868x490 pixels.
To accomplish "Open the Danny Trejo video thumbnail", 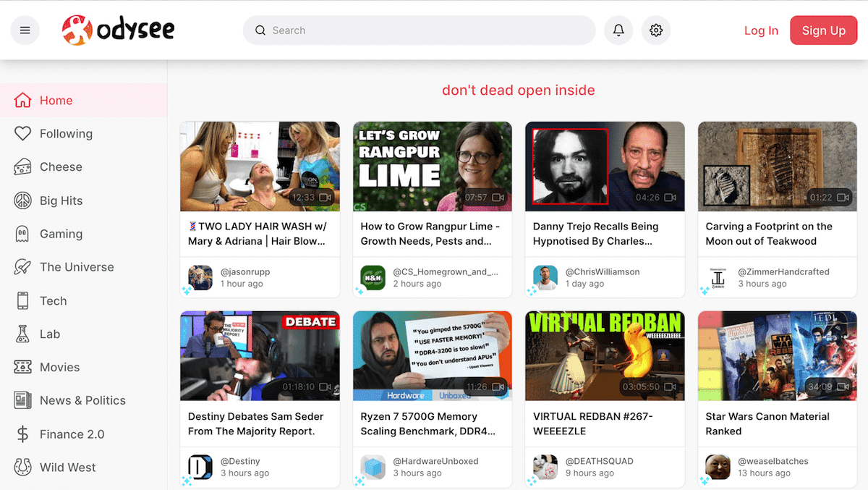I will click(605, 166).
